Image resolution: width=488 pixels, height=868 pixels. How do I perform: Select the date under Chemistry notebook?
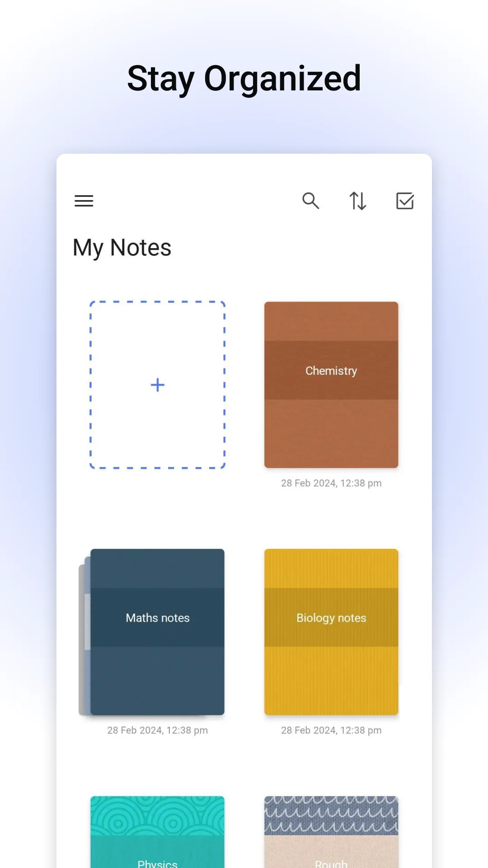pos(331,483)
